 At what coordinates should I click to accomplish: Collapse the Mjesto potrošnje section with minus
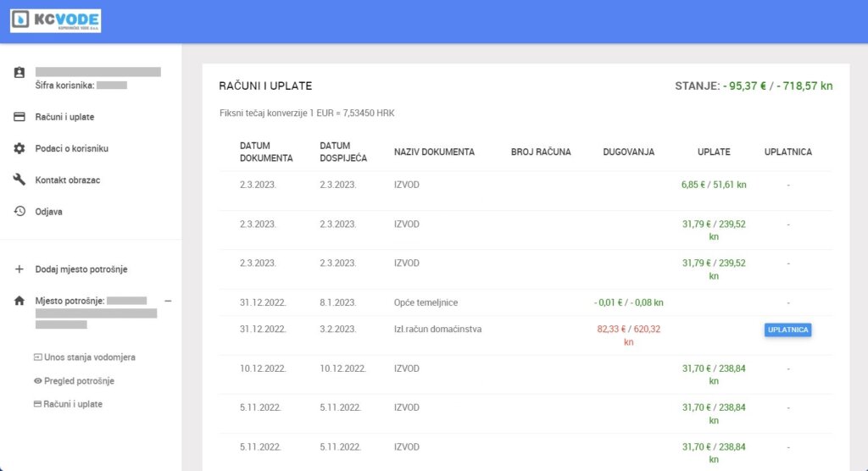168,301
